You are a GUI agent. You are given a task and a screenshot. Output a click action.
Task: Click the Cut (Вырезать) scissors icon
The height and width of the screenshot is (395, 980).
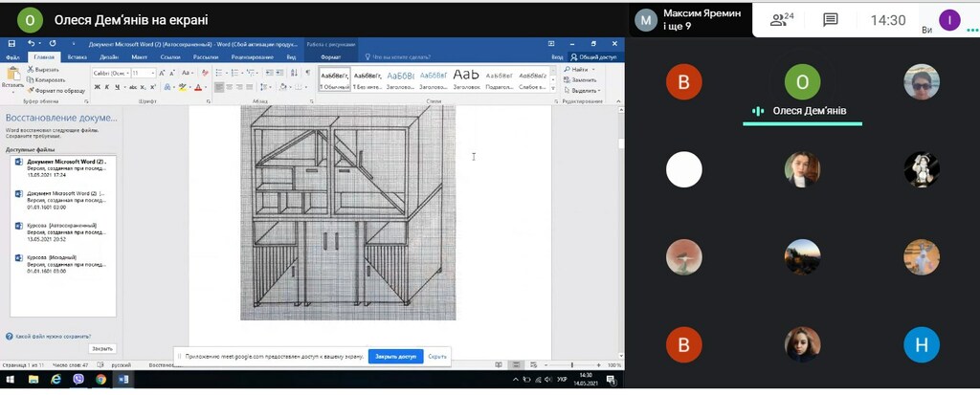[x=30, y=70]
